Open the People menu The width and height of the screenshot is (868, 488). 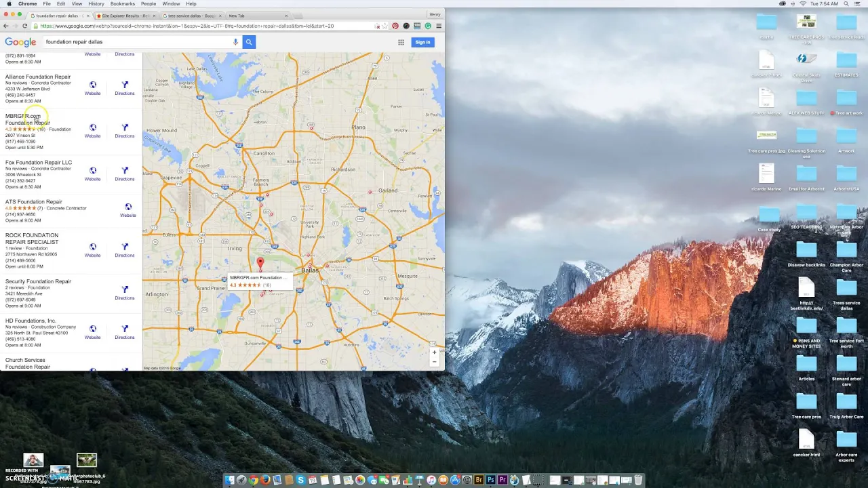148,3
